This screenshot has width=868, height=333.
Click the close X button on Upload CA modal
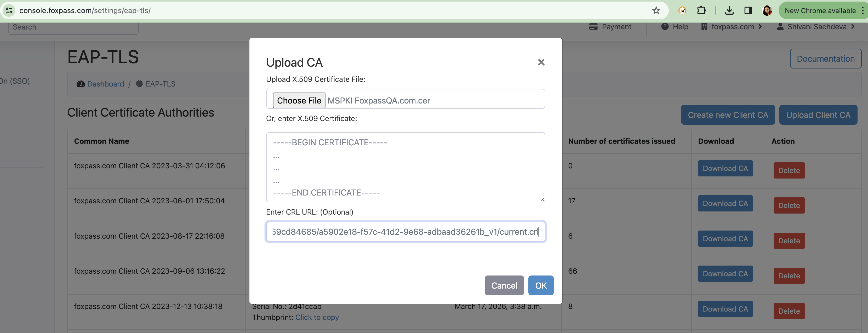click(x=541, y=62)
